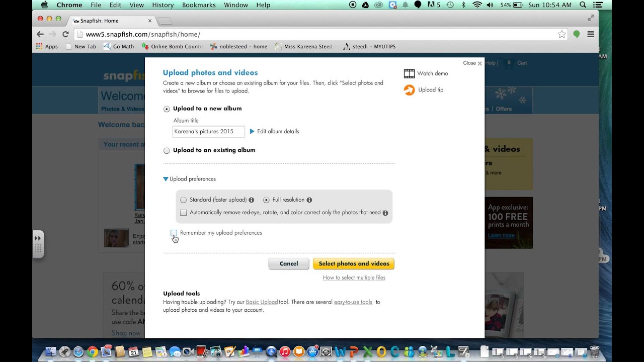Open the Trash in the dock
Viewport: 644px width, 362px height.
click(594, 351)
